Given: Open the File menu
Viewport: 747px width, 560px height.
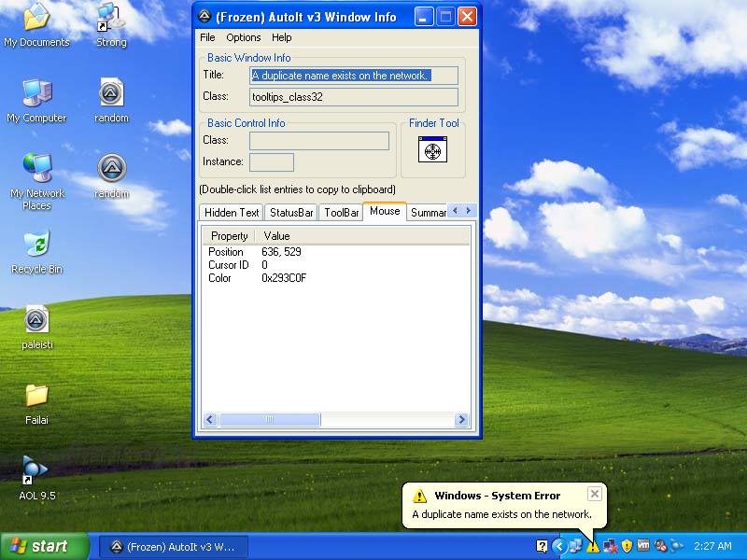Looking at the screenshot, I should 207,37.
